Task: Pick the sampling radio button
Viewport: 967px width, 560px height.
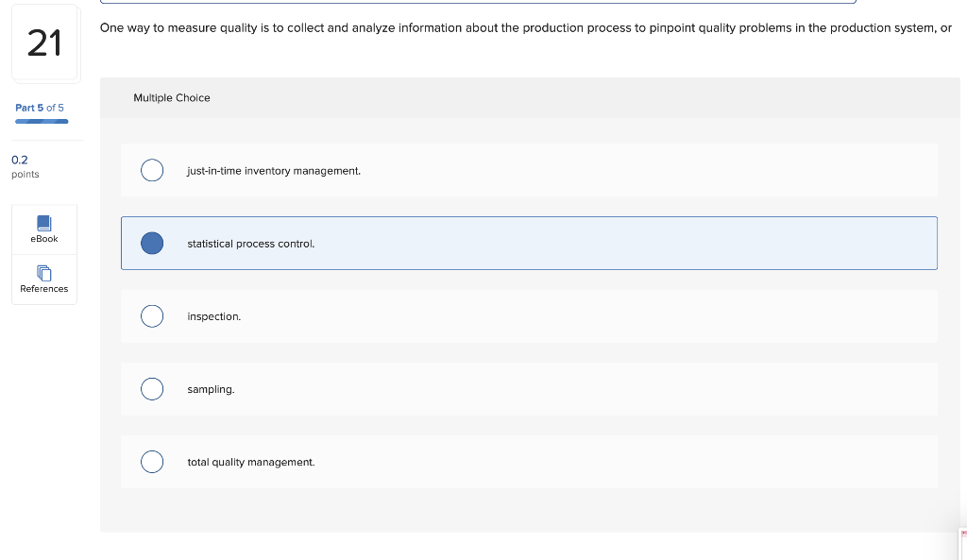Action: tap(152, 389)
